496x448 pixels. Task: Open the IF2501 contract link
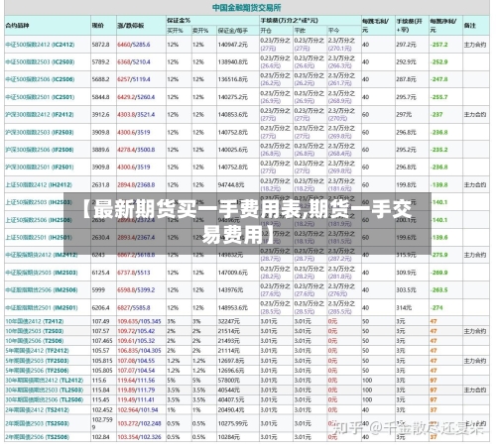[x=40, y=168]
